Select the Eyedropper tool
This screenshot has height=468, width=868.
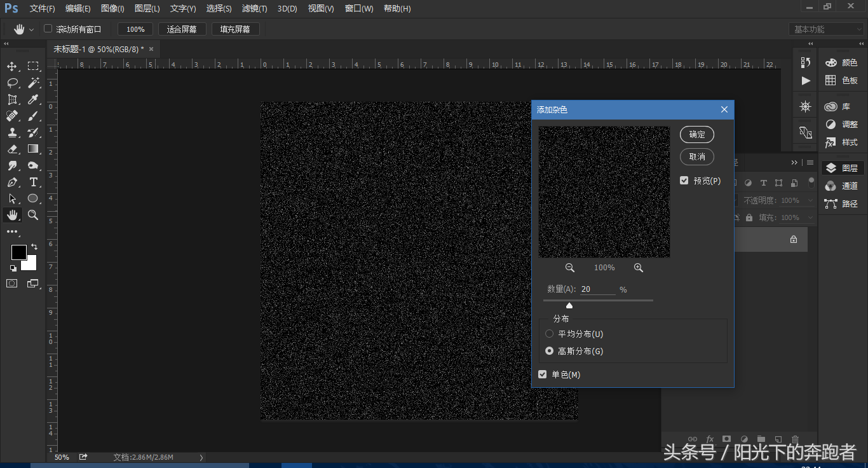click(x=33, y=100)
